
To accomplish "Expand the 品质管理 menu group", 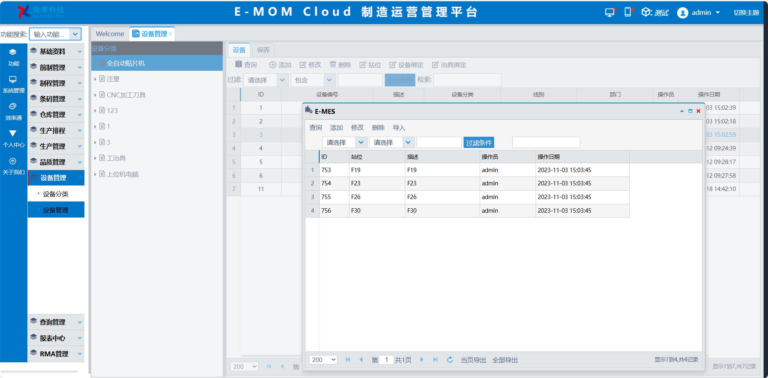I will tap(56, 162).
